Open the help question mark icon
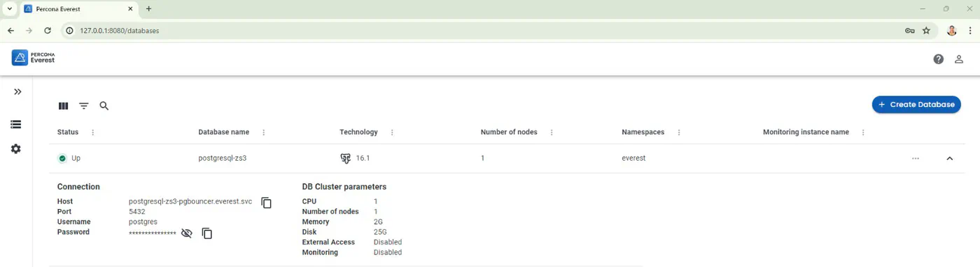This screenshot has height=267, width=980. 939,59
